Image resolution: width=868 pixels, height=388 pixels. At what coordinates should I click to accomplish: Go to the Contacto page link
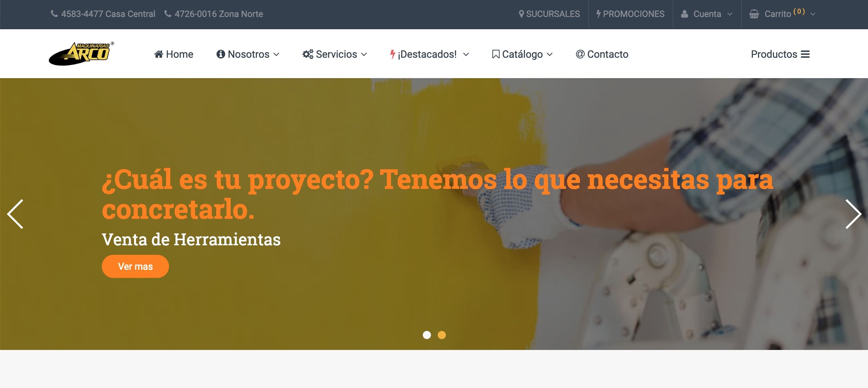(x=602, y=54)
